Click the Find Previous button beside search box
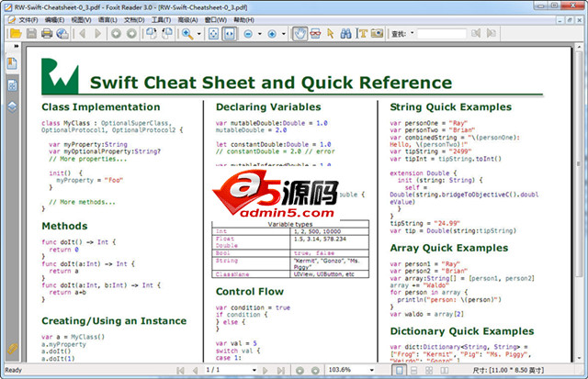Image resolution: width=588 pixels, height=379 pixels. pyautogui.click(x=476, y=33)
